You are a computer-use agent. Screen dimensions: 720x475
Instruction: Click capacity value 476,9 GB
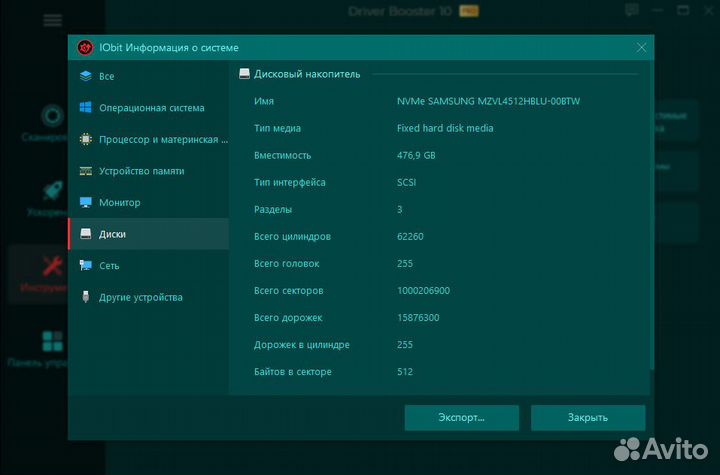pyautogui.click(x=416, y=155)
